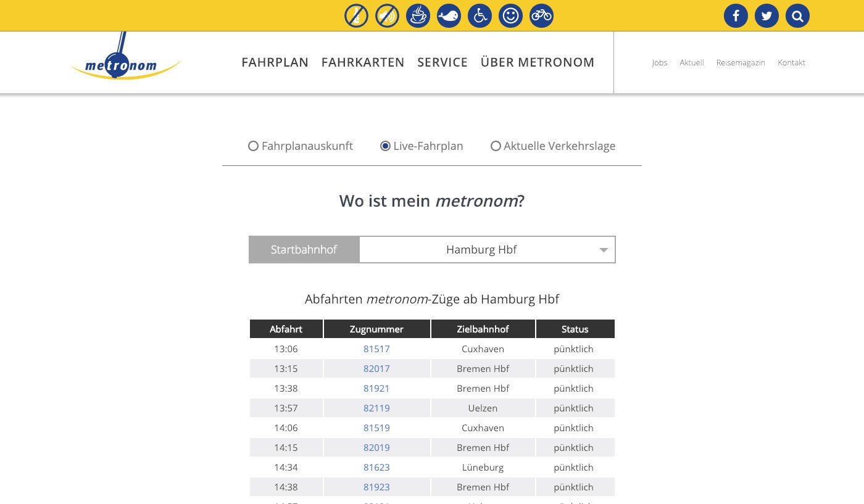The height and width of the screenshot is (504, 864).
Task: Open train number 81519 details
Action: click(x=376, y=428)
